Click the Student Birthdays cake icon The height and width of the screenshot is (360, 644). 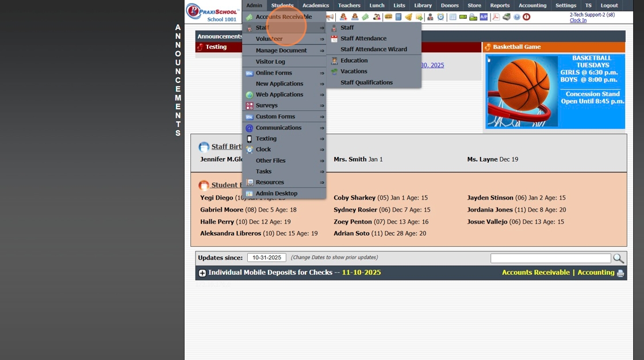coord(204,185)
